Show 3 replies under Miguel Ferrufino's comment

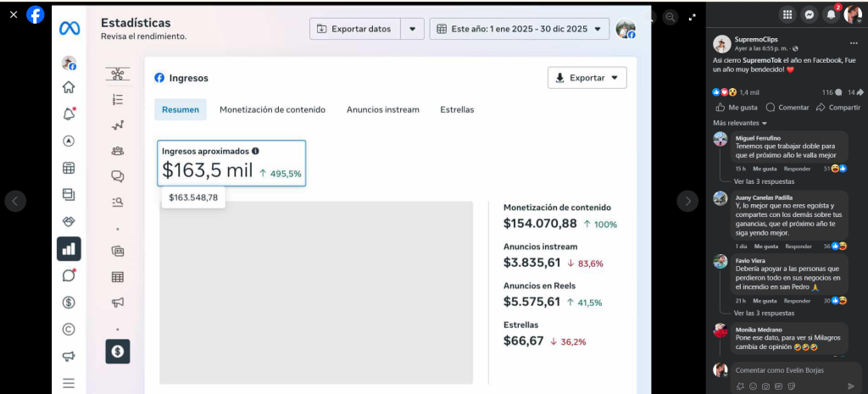point(764,181)
